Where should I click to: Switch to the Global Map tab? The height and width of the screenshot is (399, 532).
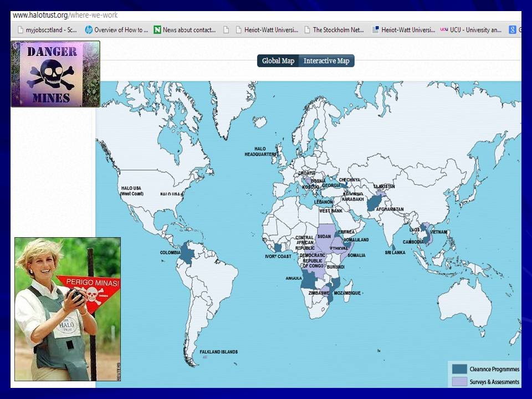(278, 61)
